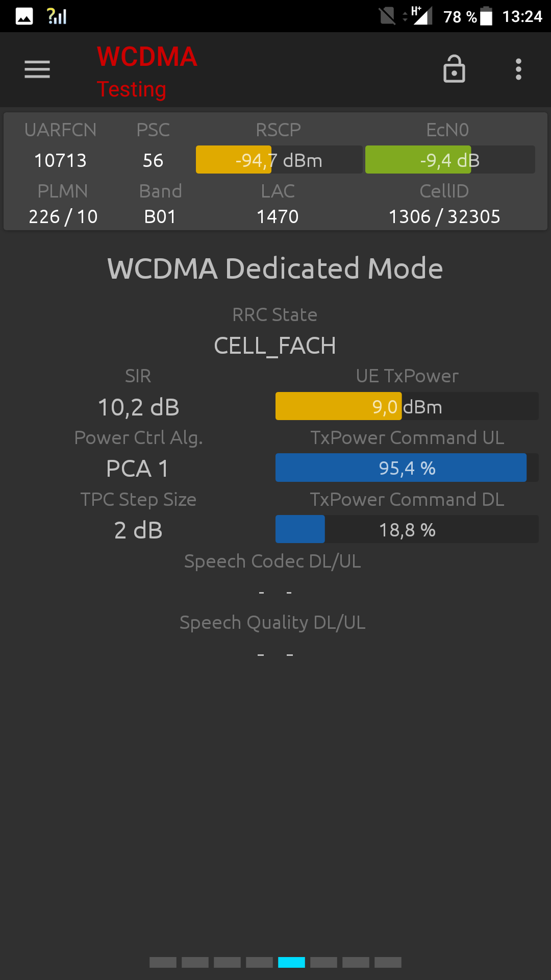Switch to the last page indicator

388,963
